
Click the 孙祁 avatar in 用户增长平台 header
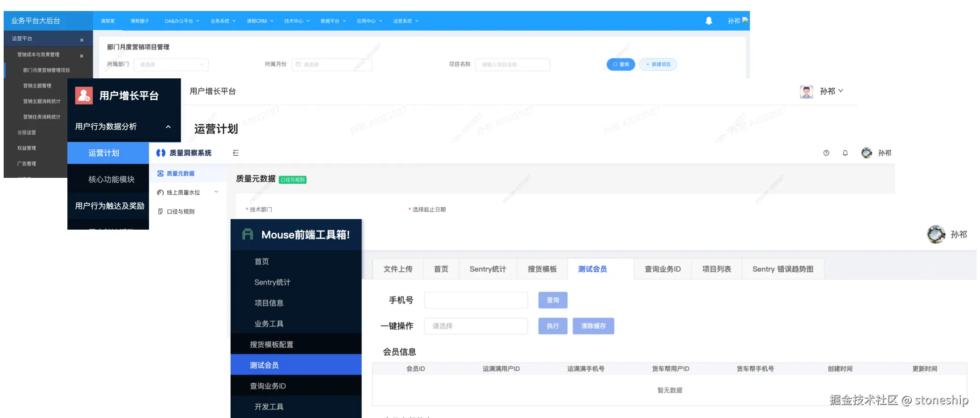point(806,92)
